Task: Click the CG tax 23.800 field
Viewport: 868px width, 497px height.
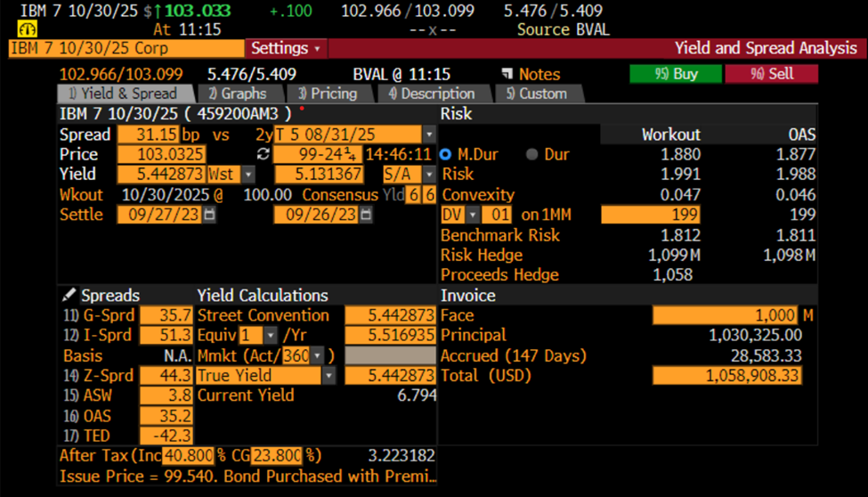Action: pyautogui.click(x=277, y=456)
